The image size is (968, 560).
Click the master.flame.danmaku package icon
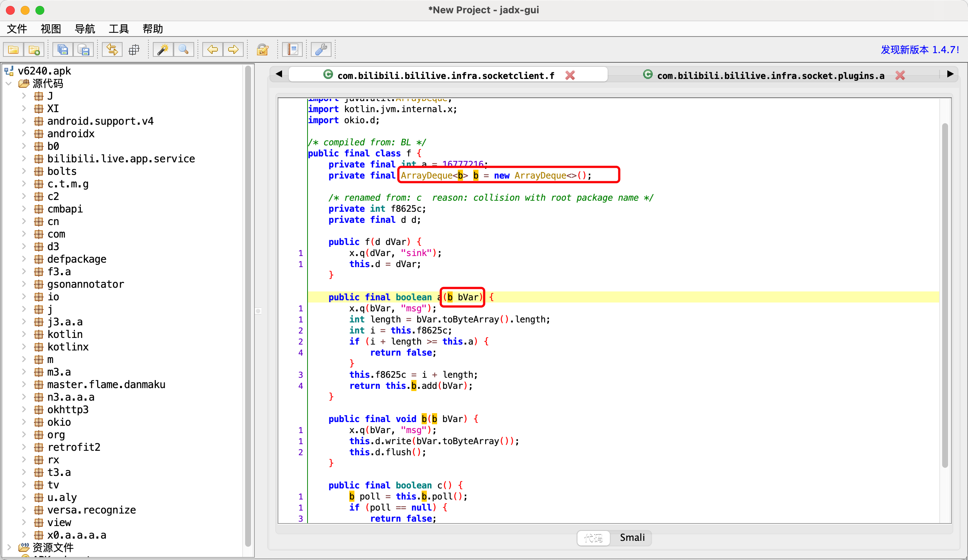coord(39,385)
